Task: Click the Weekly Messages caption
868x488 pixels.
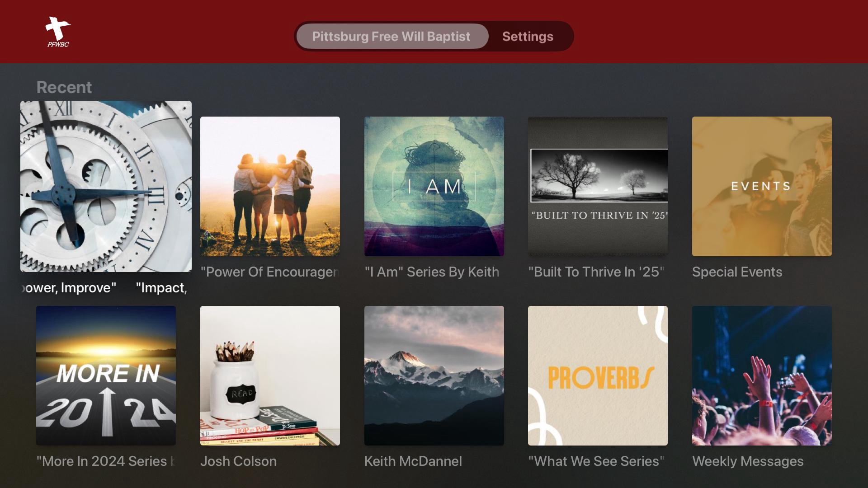Action: tap(748, 461)
